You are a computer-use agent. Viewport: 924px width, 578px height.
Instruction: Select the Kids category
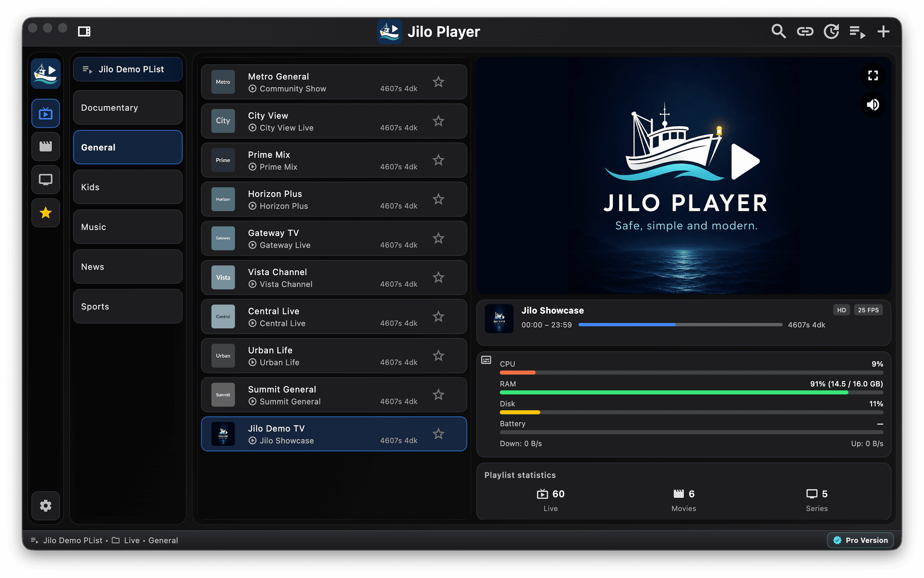coord(128,187)
